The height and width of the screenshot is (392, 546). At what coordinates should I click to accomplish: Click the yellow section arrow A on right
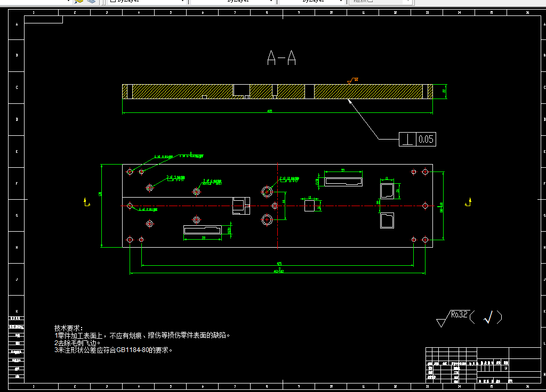[x=468, y=202]
